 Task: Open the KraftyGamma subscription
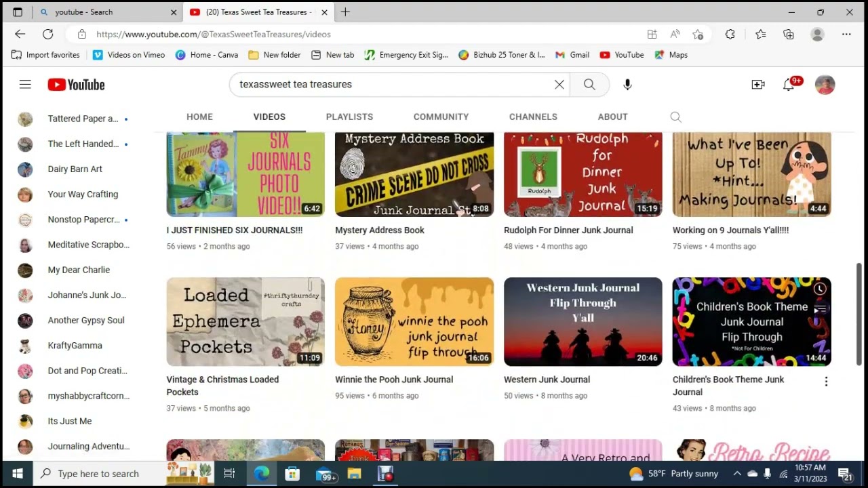(73, 346)
